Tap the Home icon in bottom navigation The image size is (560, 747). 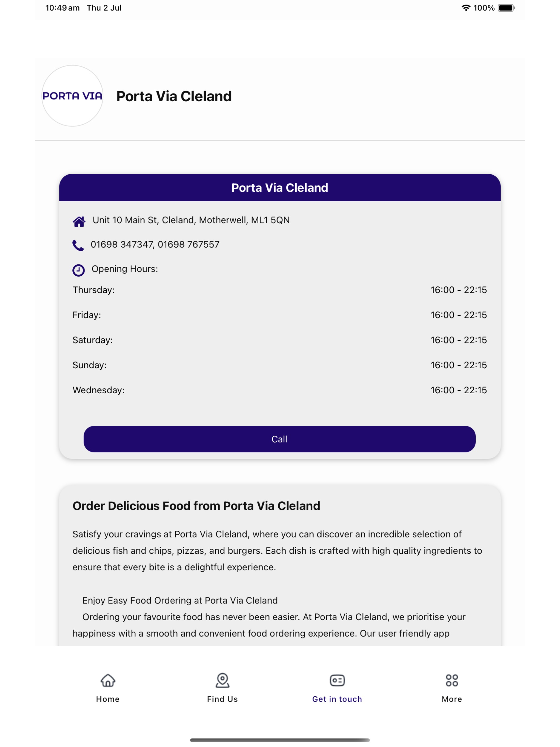[x=108, y=680]
